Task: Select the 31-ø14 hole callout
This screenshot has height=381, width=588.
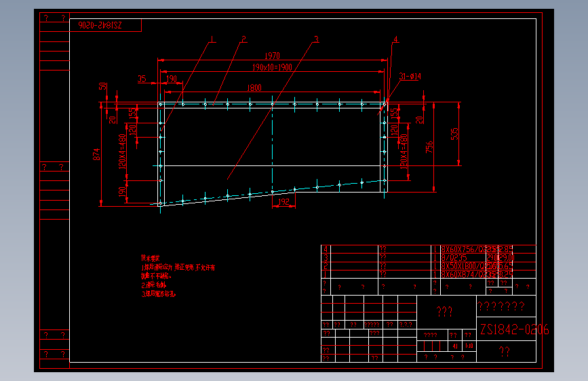Action: pos(410,76)
